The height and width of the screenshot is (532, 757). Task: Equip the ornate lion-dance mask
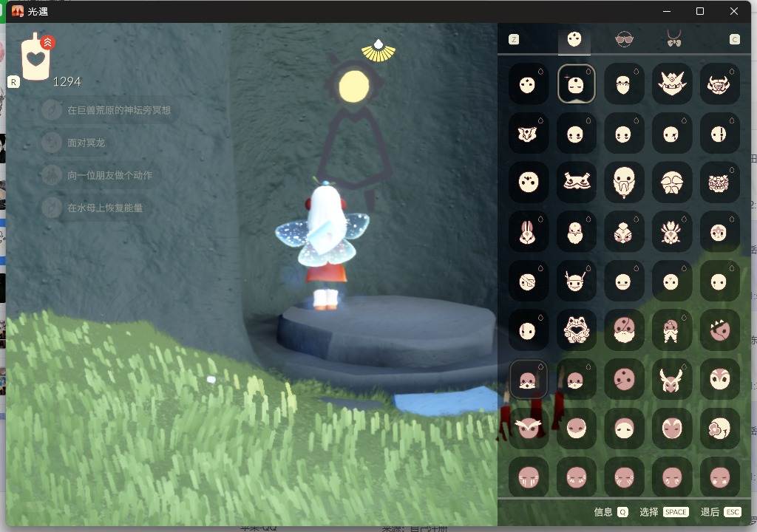click(719, 182)
